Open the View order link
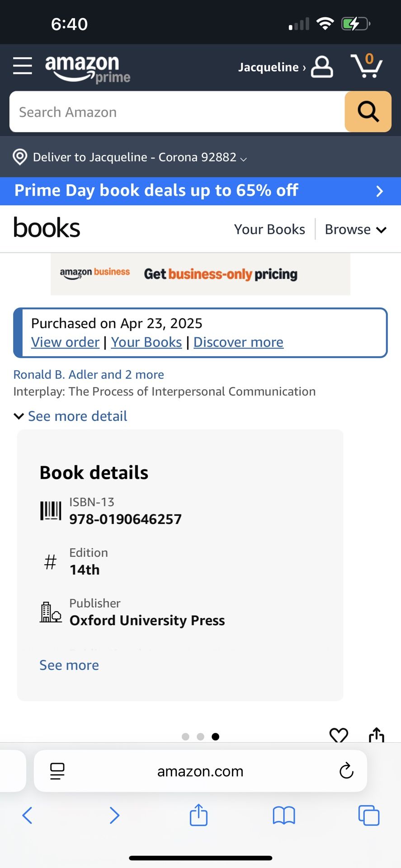 coord(65,342)
